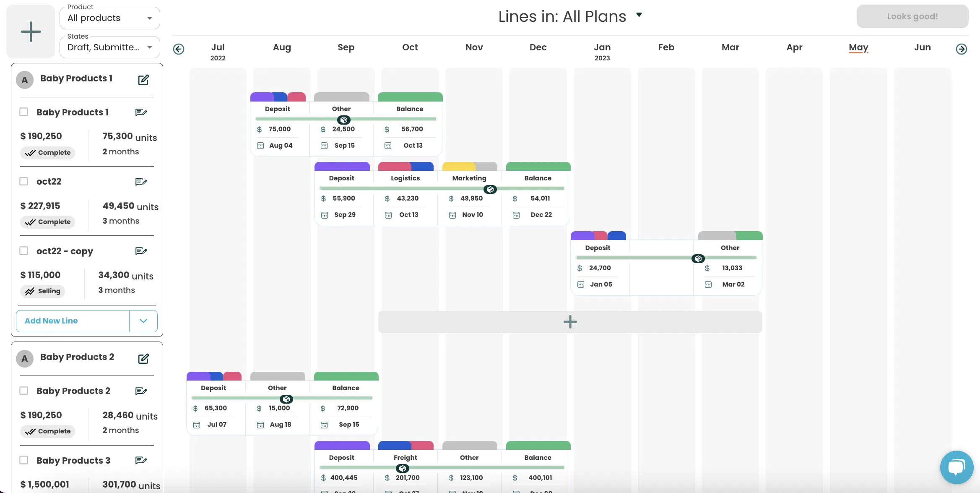Image resolution: width=980 pixels, height=493 pixels.
Task: Click the large plus icon top-left
Action: pos(31,31)
